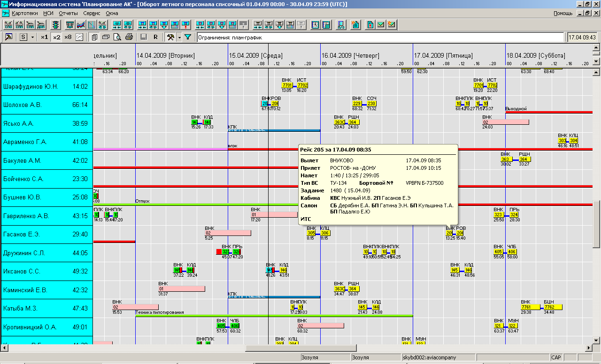
Task: Click the network diagram icon beside traffic light
Action: click(69, 24)
